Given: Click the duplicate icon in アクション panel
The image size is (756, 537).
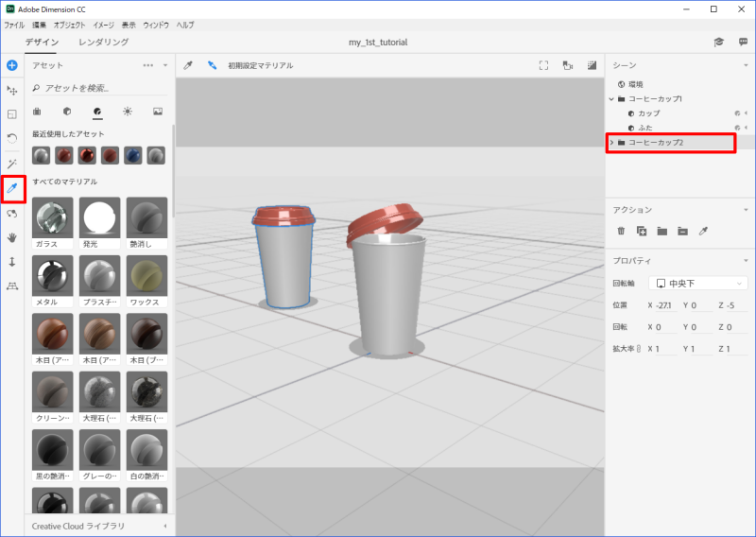Looking at the screenshot, I should pos(642,231).
